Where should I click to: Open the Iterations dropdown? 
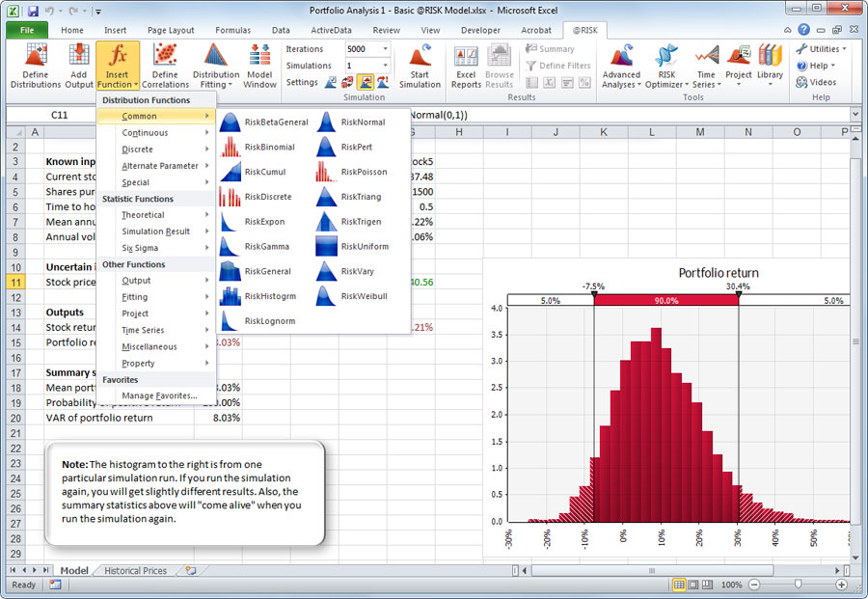[x=385, y=49]
